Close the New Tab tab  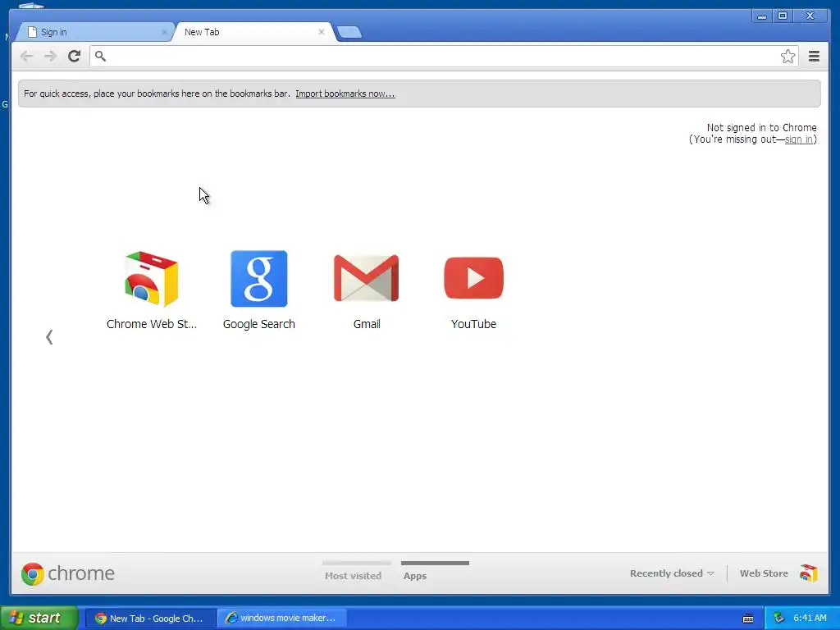[322, 32]
